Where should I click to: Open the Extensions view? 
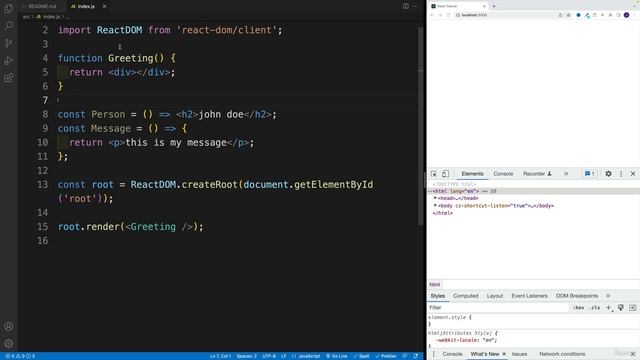(8, 78)
